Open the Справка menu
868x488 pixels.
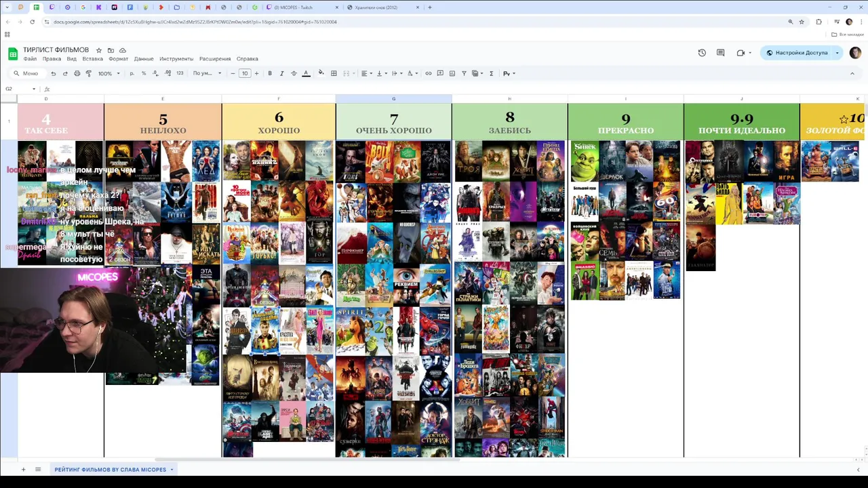coord(248,59)
